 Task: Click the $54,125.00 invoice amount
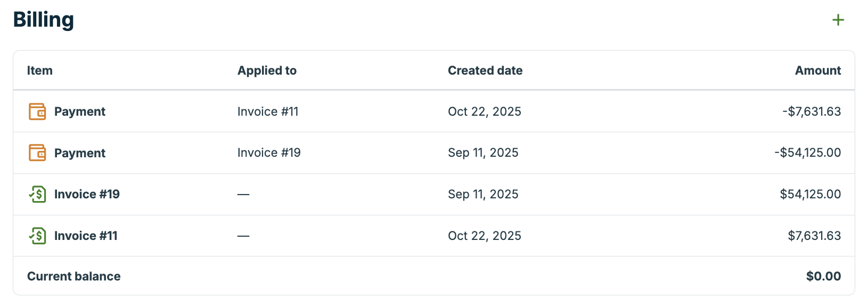tap(810, 194)
